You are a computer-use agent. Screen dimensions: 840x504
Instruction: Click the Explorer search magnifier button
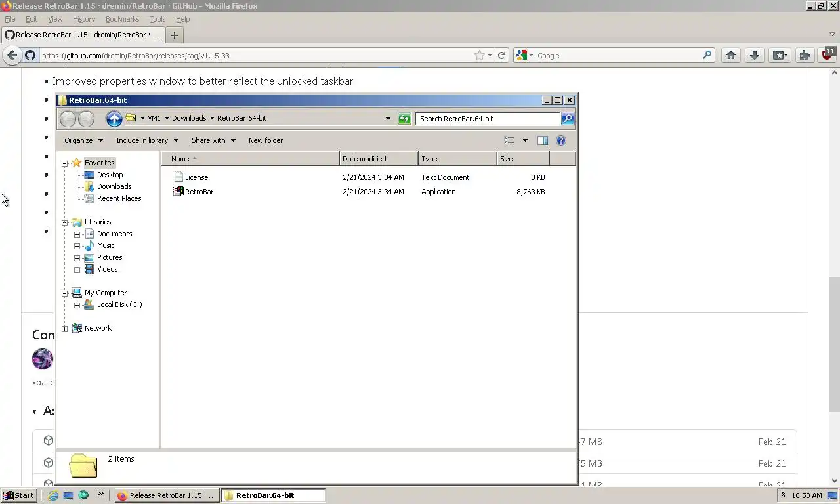[x=568, y=119]
